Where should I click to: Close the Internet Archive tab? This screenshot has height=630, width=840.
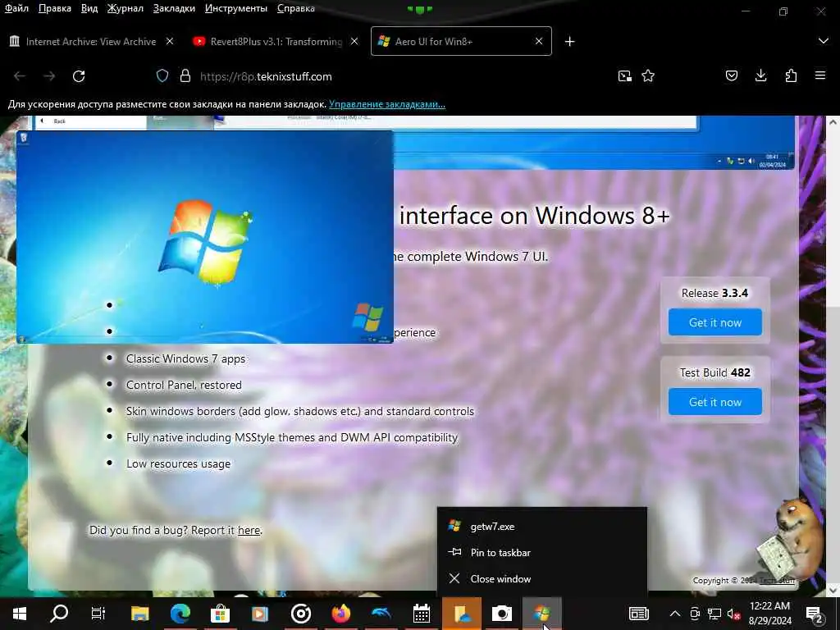(x=170, y=41)
